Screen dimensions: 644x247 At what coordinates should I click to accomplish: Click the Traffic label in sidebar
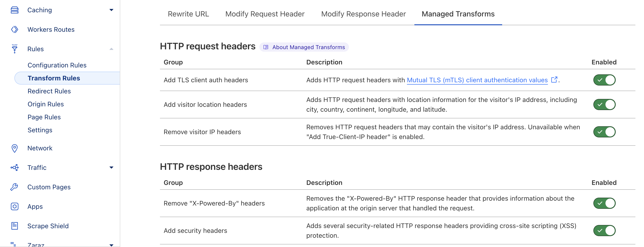(37, 168)
